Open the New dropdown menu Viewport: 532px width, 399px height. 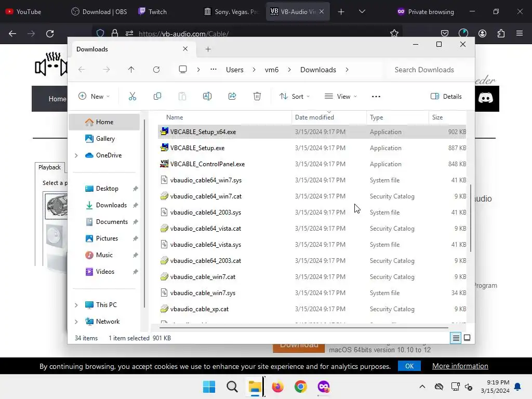[x=94, y=96]
